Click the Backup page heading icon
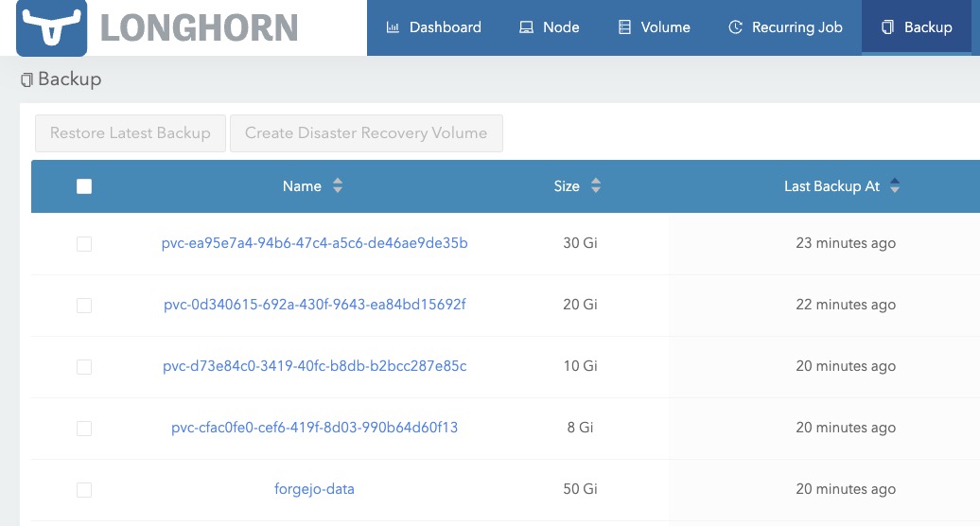Image resolution: width=980 pixels, height=526 pixels. [26, 79]
